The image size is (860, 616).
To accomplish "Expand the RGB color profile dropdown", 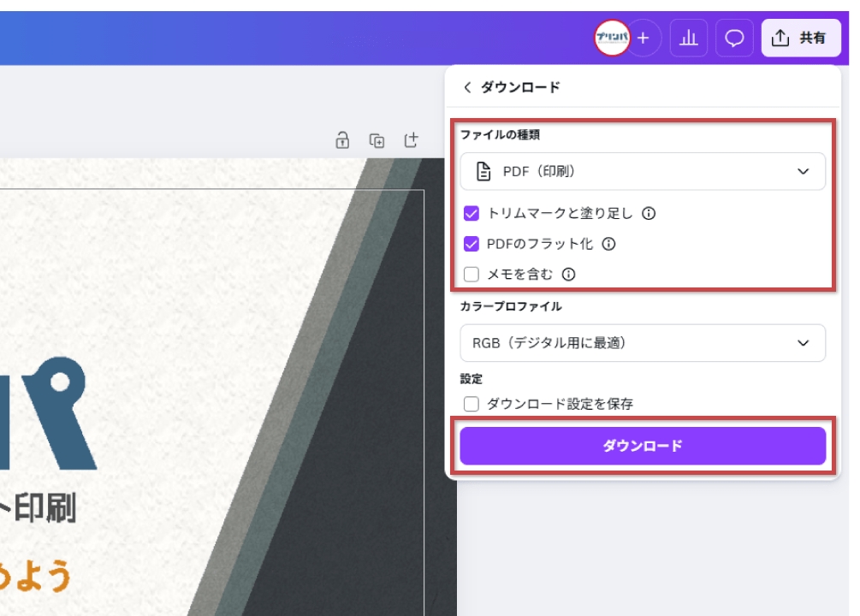I will click(642, 343).
